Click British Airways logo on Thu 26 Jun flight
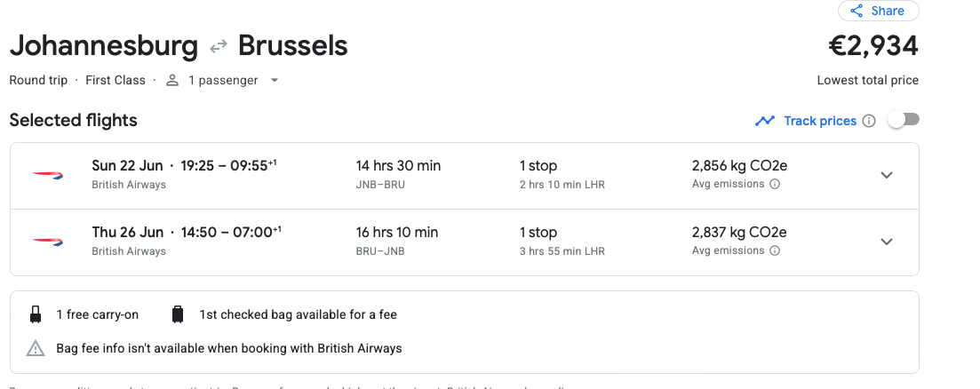Image resolution: width=980 pixels, height=389 pixels. coord(48,242)
